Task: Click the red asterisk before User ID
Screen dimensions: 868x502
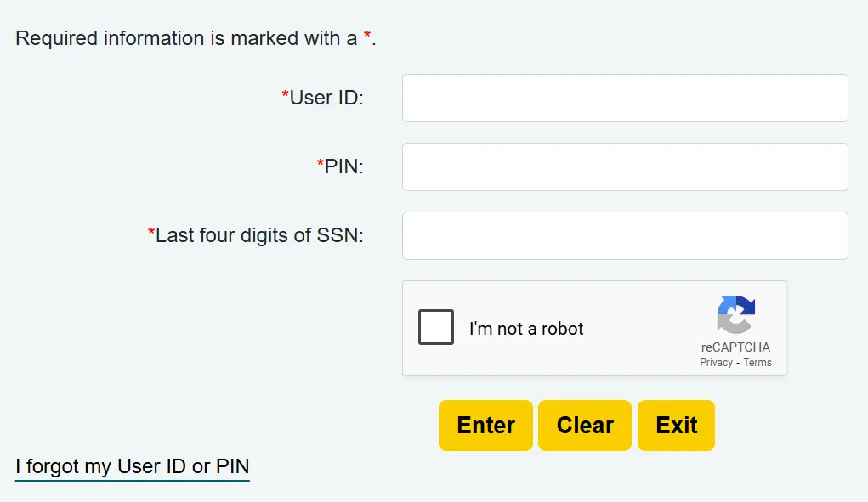Action: click(x=286, y=97)
